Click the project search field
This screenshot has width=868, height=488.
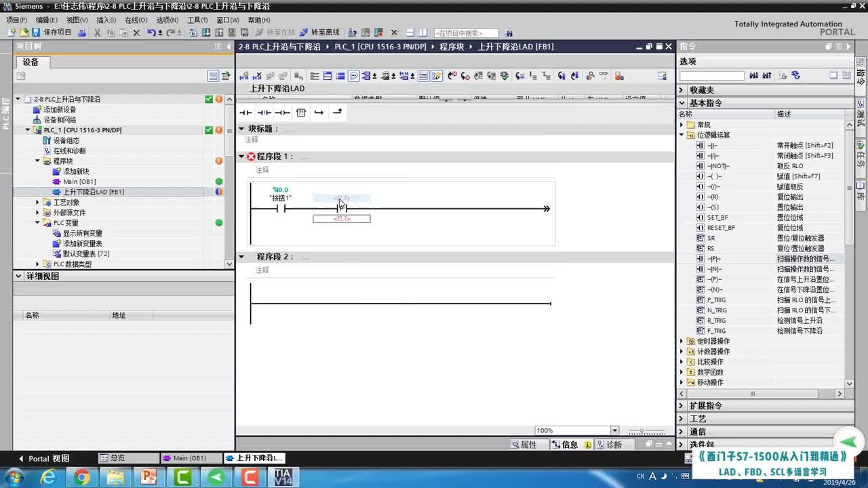point(466,33)
